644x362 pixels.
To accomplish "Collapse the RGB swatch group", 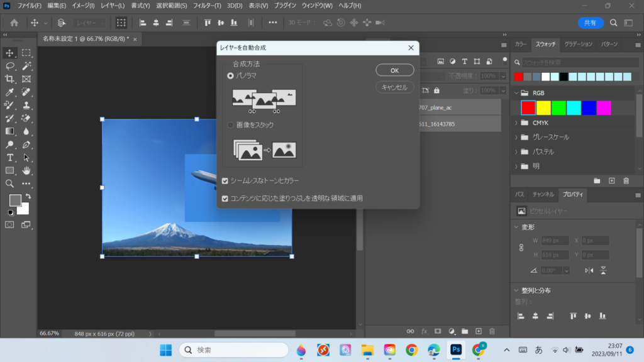I will (516, 93).
